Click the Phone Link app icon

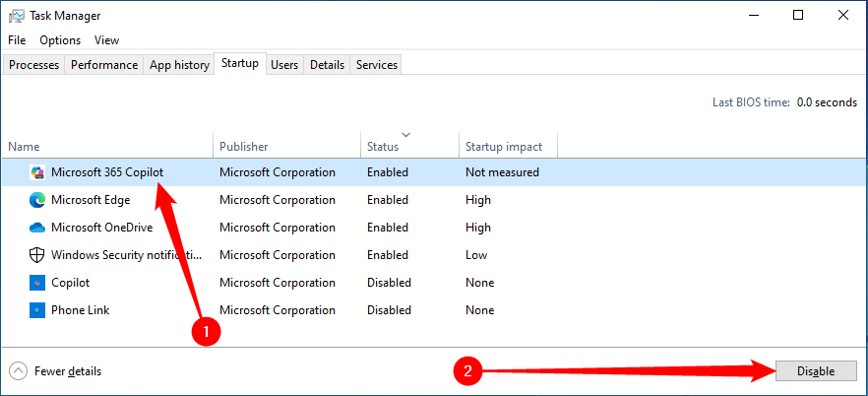[x=37, y=310]
